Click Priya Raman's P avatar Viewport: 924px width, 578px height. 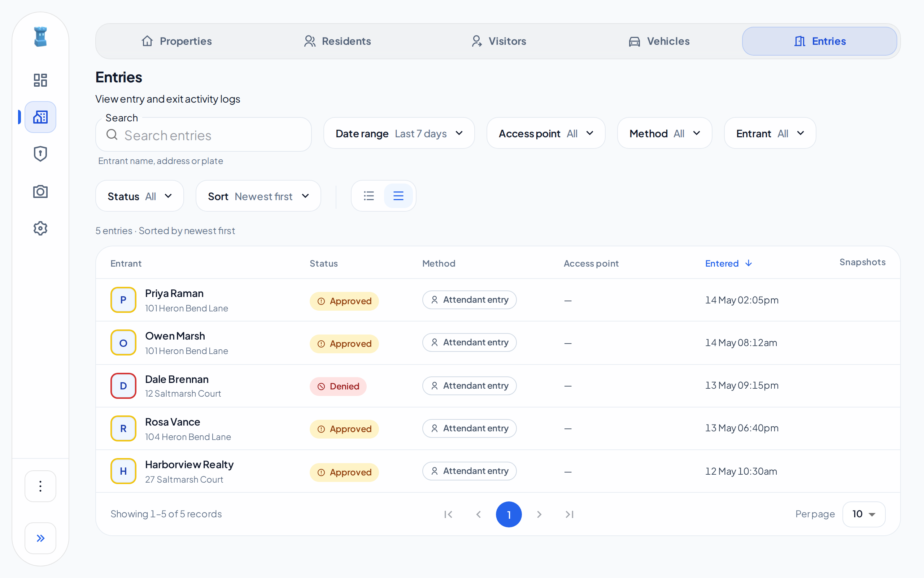[x=123, y=300]
